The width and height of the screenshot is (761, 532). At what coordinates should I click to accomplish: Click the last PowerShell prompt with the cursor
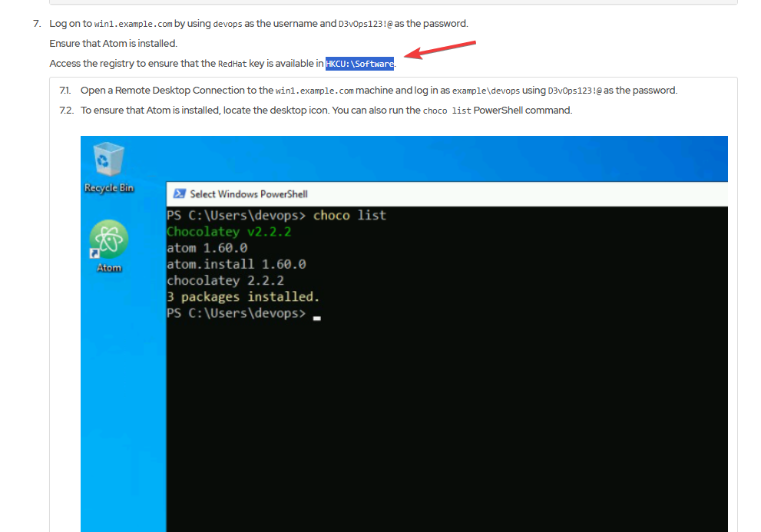point(243,313)
